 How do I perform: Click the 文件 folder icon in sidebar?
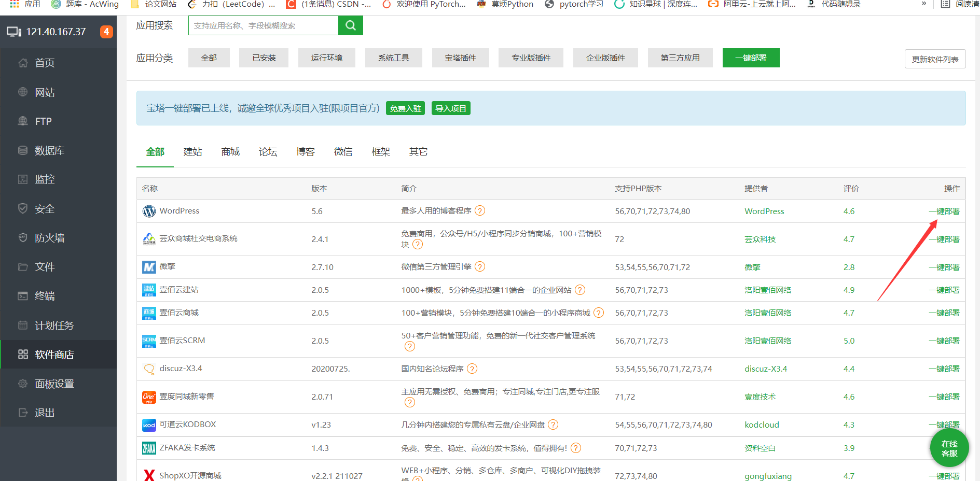[x=23, y=267]
